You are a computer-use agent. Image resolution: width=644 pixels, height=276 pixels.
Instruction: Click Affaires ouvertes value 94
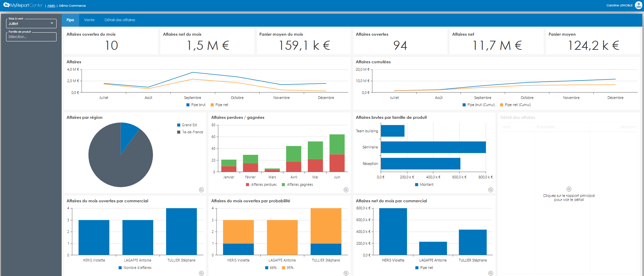point(400,45)
